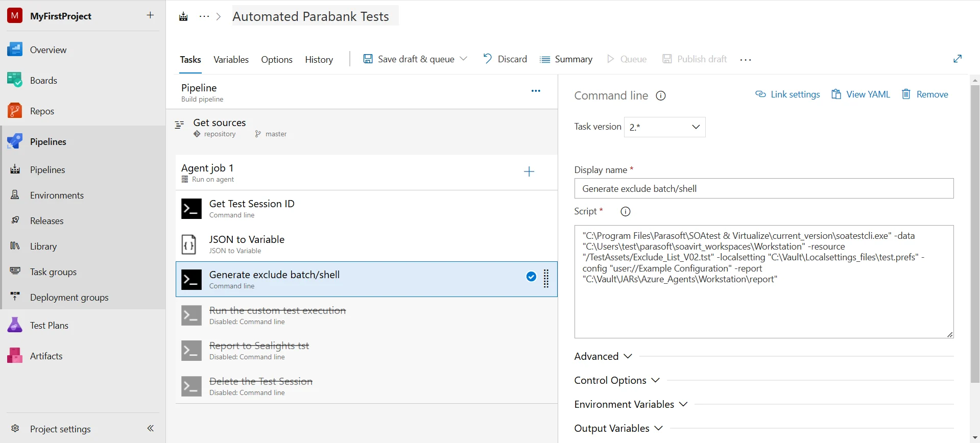The image size is (980, 443).
Task: Open Project settings
Action: pos(60,429)
